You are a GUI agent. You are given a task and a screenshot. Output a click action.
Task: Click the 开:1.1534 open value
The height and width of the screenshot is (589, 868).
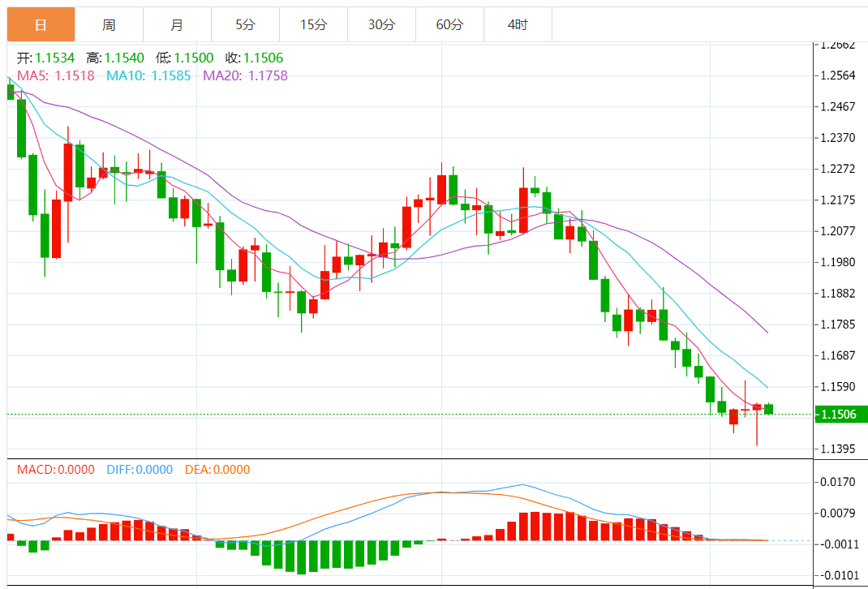click(45, 58)
